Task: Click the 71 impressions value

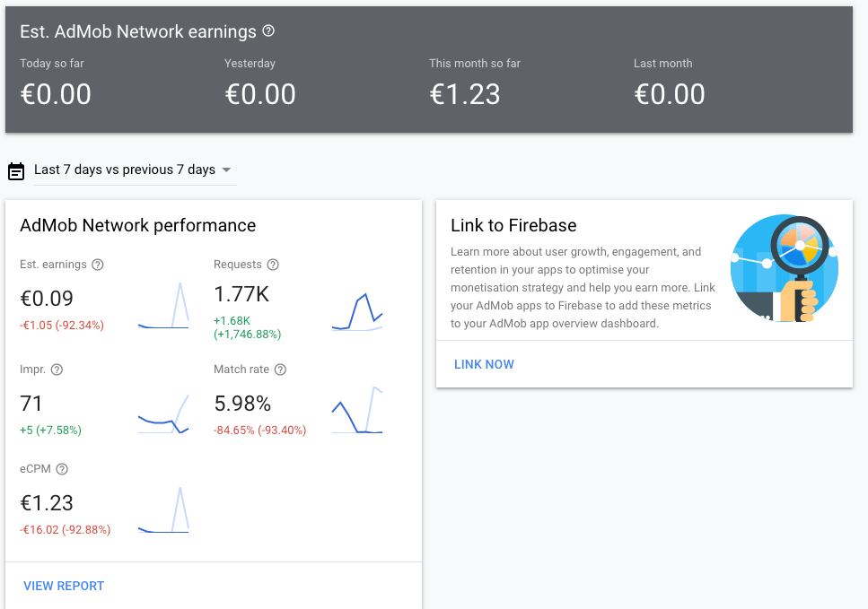Action: 31,404
